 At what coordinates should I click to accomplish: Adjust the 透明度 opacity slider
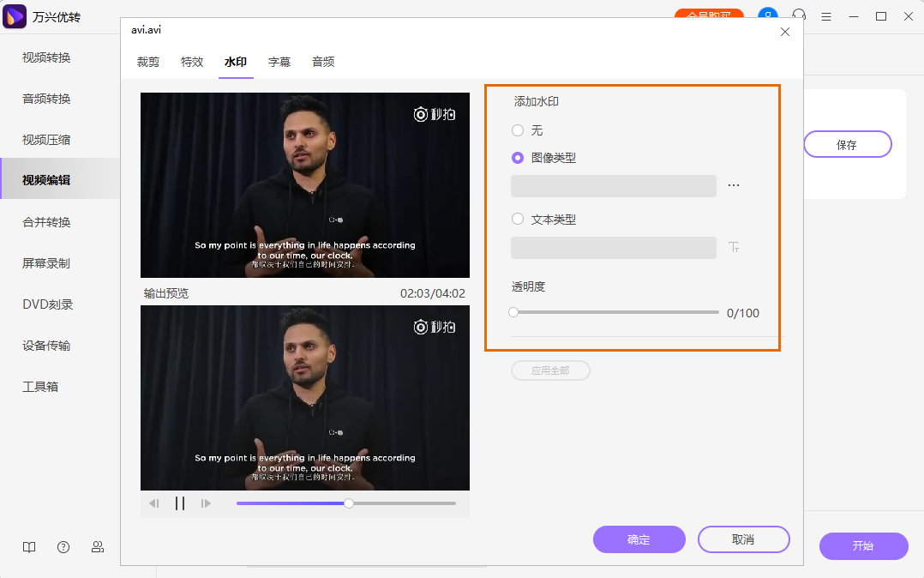coord(513,312)
